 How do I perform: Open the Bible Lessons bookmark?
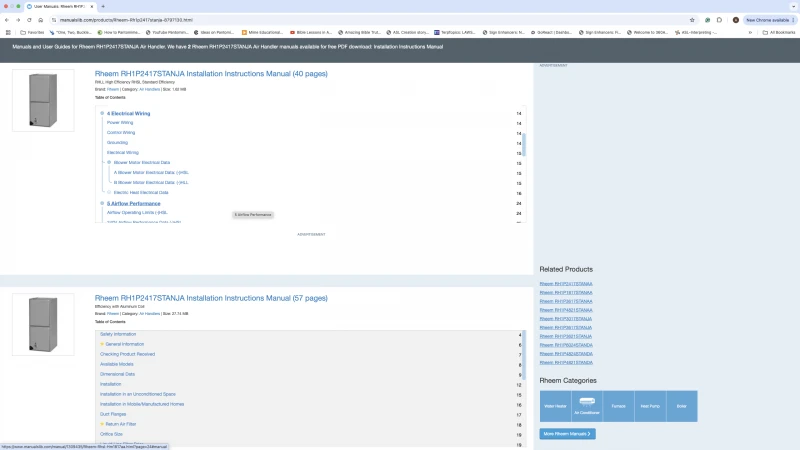[311, 32]
